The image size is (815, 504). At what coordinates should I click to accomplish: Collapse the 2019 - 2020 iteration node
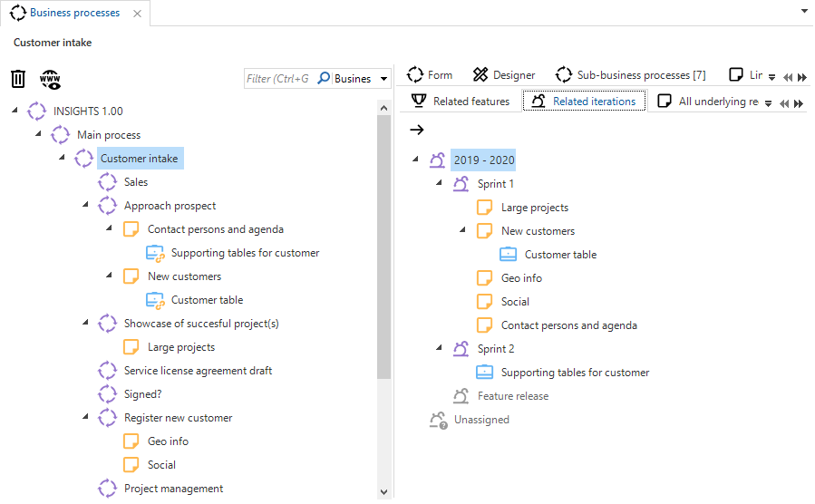point(415,160)
